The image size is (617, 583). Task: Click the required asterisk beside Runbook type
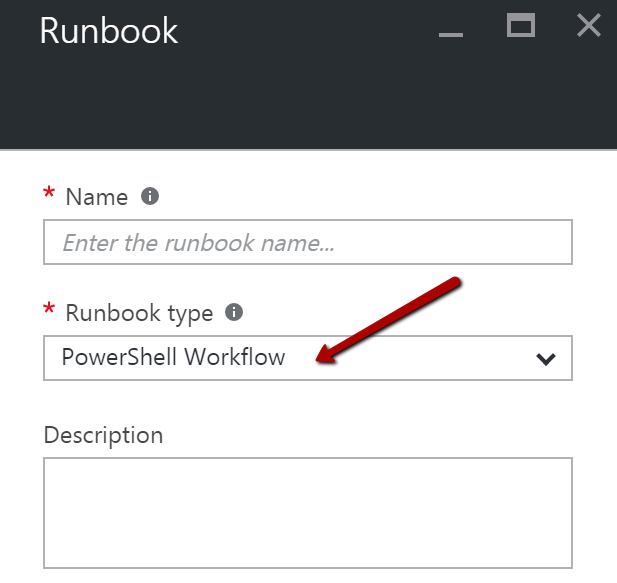(49, 311)
